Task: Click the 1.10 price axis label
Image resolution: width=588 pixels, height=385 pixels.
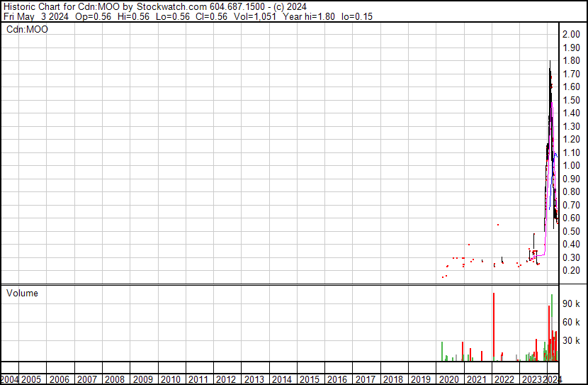Action: 571,152
